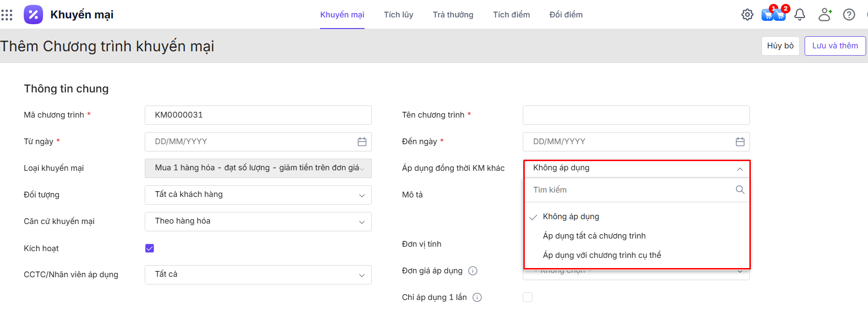This screenshot has width=868, height=314.
Task: Expand CCTC/Nhân viên áp dụng dropdown
Action: (x=258, y=275)
